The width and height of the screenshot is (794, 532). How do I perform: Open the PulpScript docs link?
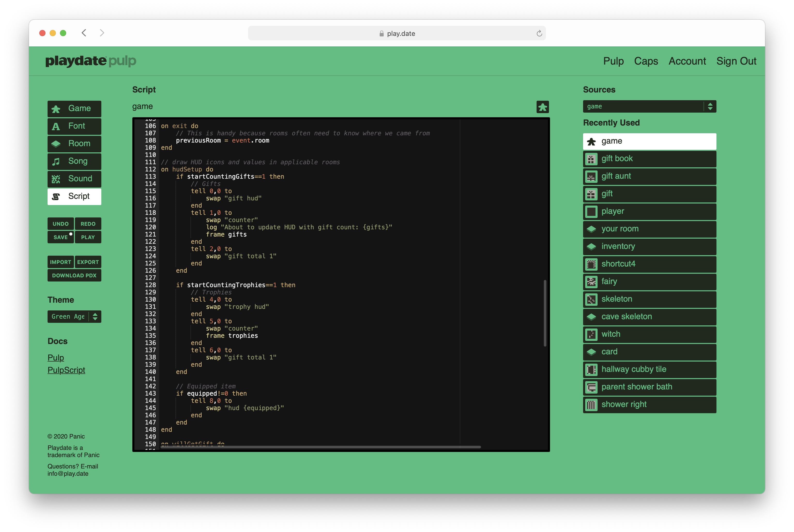(x=66, y=370)
